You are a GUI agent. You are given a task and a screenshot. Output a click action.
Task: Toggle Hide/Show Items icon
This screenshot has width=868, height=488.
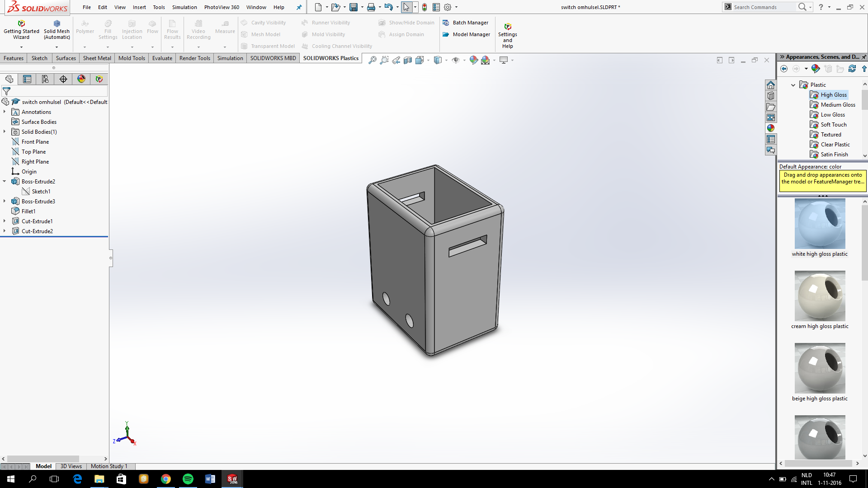tap(456, 60)
